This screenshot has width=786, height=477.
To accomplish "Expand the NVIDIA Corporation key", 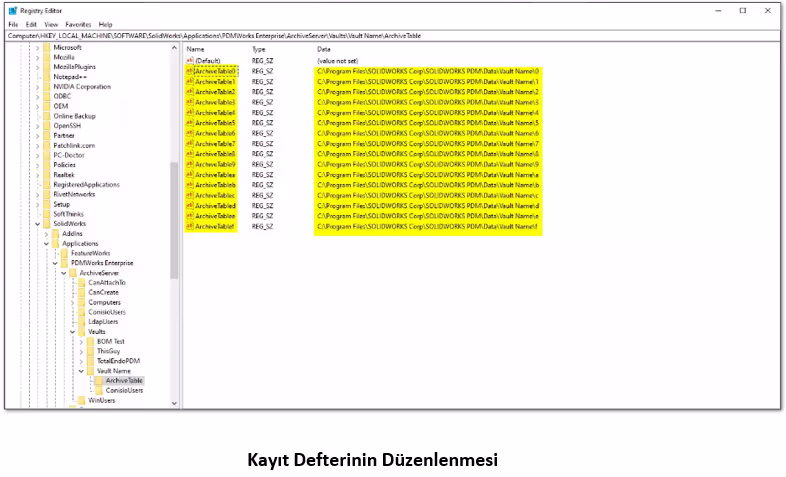I will pos(38,87).
